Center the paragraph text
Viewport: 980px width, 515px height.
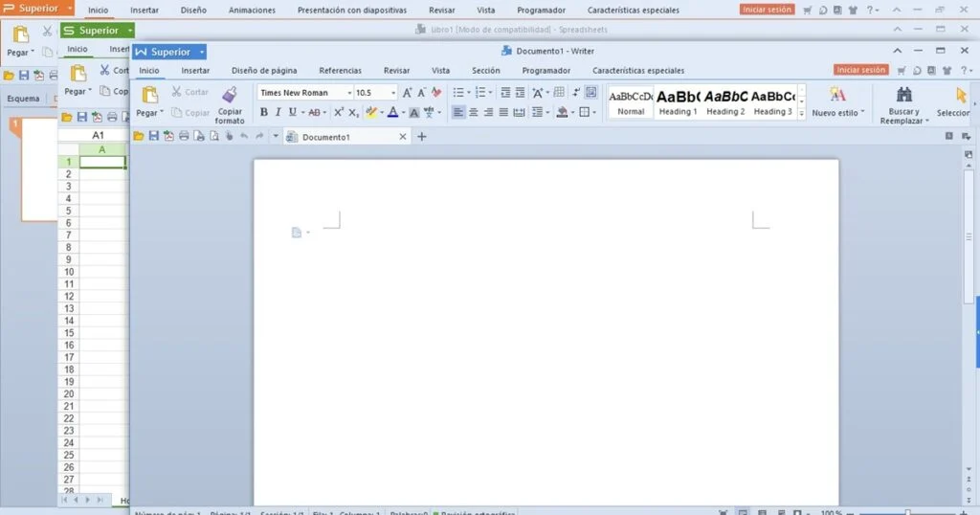(474, 113)
